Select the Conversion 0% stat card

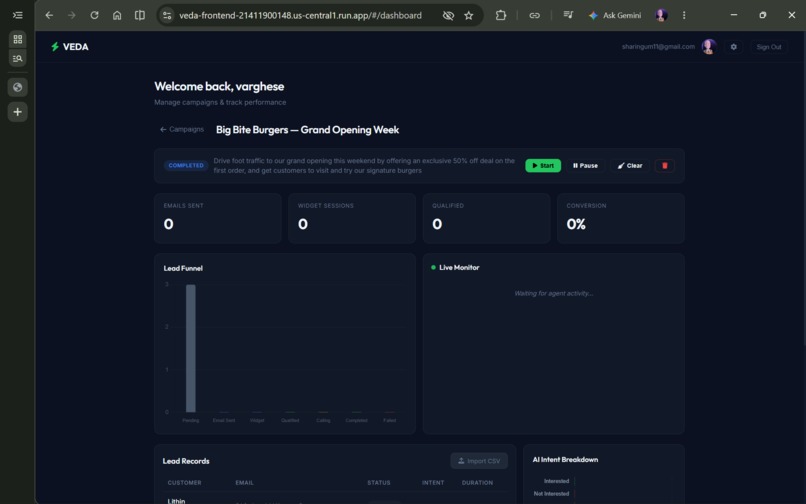pyautogui.click(x=621, y=218)
